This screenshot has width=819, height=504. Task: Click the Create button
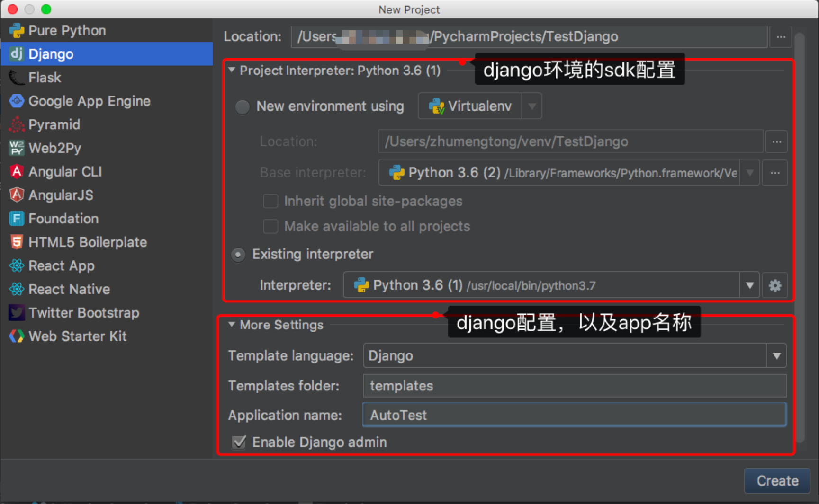777,481
